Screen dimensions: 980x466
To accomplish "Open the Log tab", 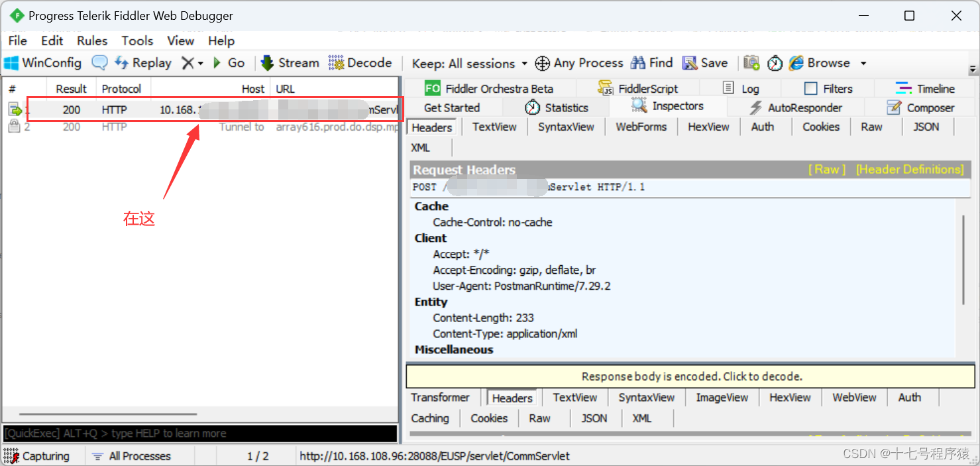I will tap(741, 88).
